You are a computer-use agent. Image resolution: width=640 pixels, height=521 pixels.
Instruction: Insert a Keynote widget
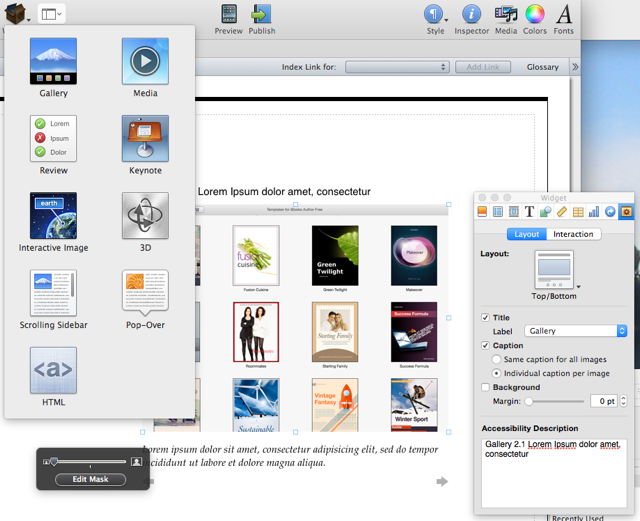145,139
